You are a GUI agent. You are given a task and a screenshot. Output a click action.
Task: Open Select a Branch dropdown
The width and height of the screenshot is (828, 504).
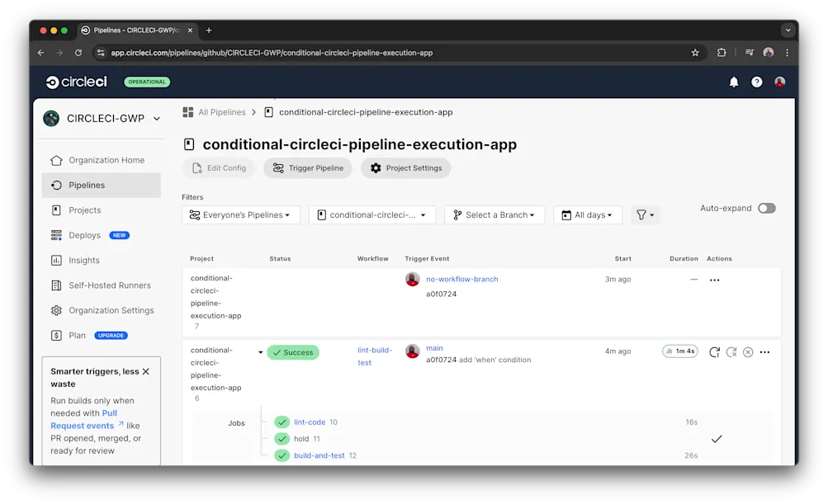click(x=494, y=214)
